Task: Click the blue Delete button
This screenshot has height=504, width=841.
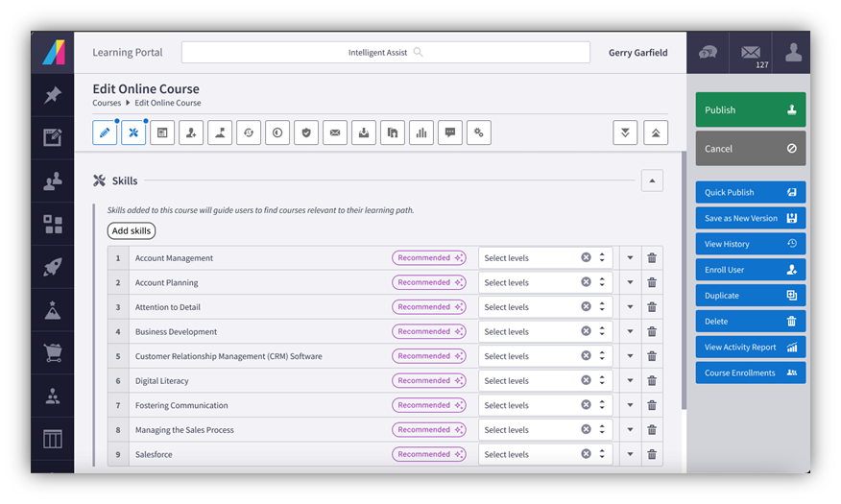Action: [751, 322]
